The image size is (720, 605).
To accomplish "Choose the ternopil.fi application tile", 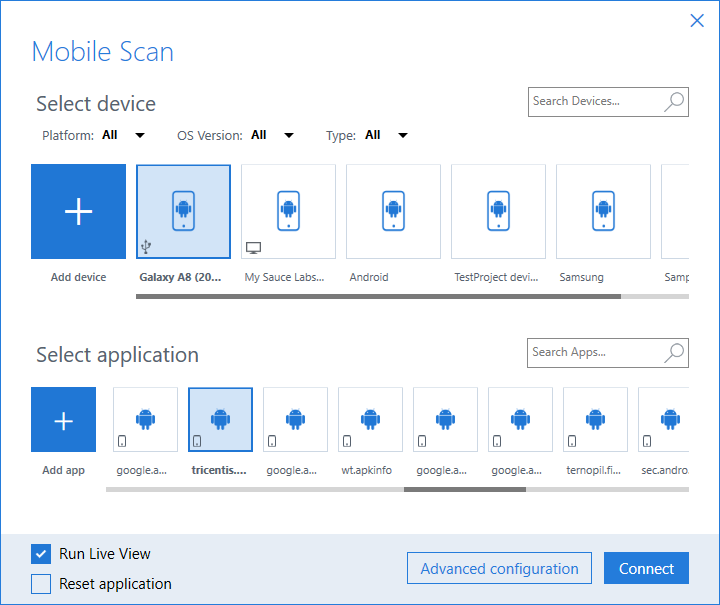I will coord(595,420).
